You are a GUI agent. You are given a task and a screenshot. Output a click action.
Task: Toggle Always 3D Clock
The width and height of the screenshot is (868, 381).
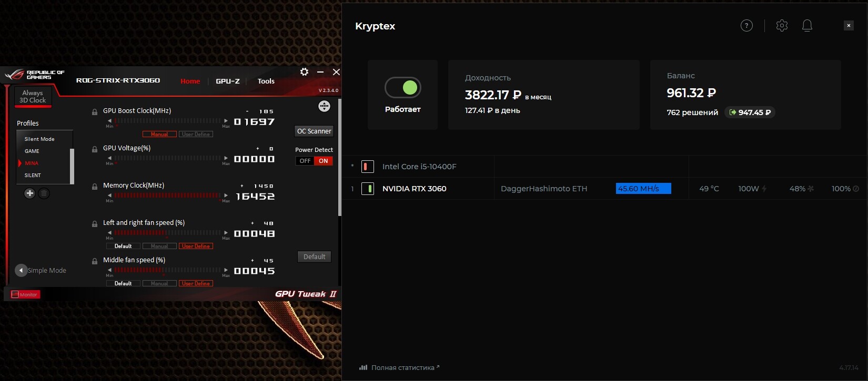[x=33, y=97]
